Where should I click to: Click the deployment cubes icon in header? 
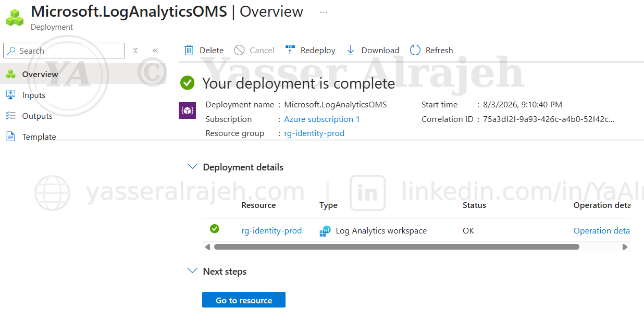15,17
